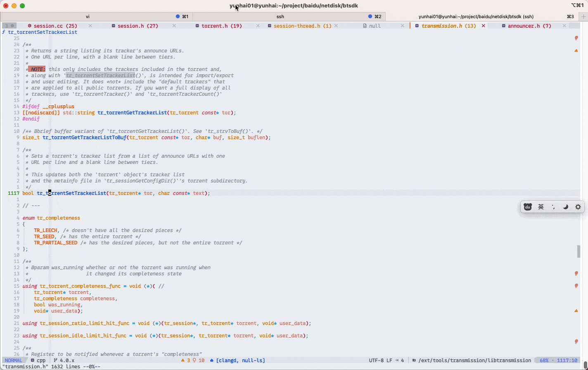
Task: Open input method settings gear
Action: tap(578, 207)
